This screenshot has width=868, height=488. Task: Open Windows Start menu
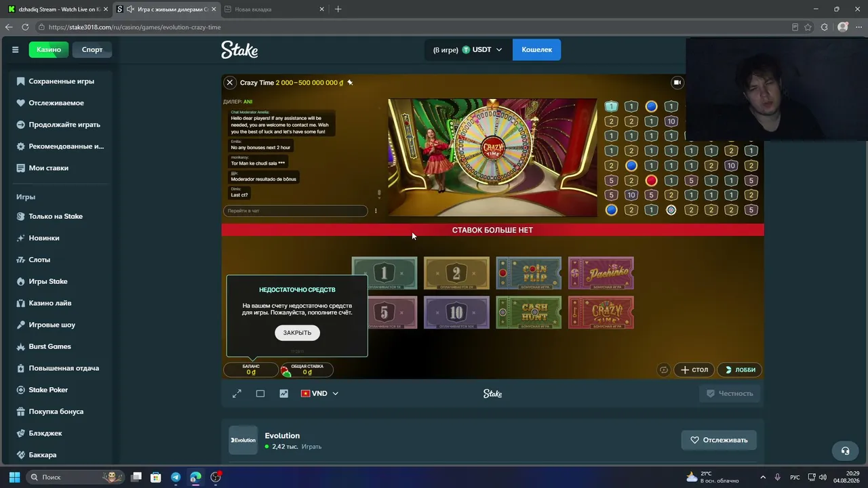pos(14,477)
